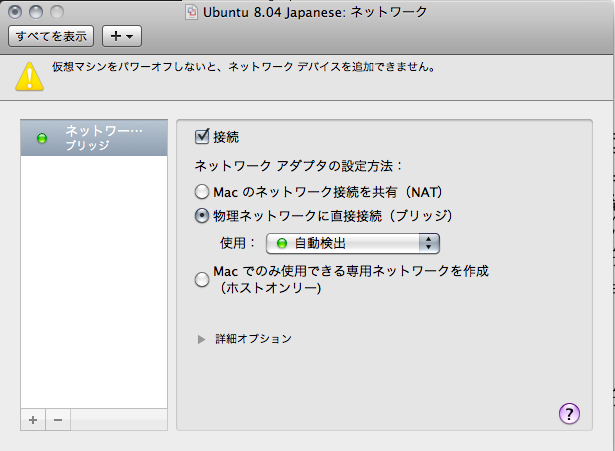This screenshot has width=615, height=451.
Task: Select 物理ネットワークに直接接続 (ブリッジ) radio button
Action: 202,215
